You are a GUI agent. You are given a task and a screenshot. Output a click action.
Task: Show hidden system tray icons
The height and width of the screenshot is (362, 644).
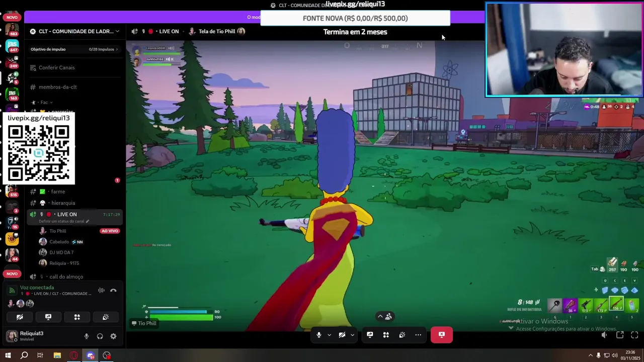pyautogui.click(x=591, y=355)
